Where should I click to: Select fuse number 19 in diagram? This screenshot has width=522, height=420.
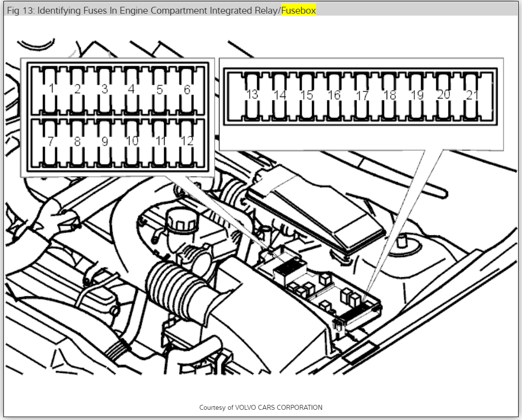[417, 95]
